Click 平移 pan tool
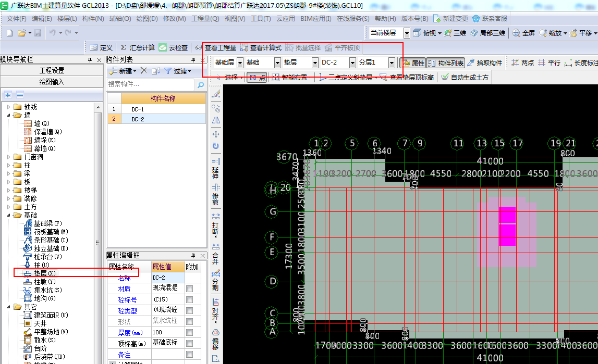This screenshot has height=364, width=598. 581,33
